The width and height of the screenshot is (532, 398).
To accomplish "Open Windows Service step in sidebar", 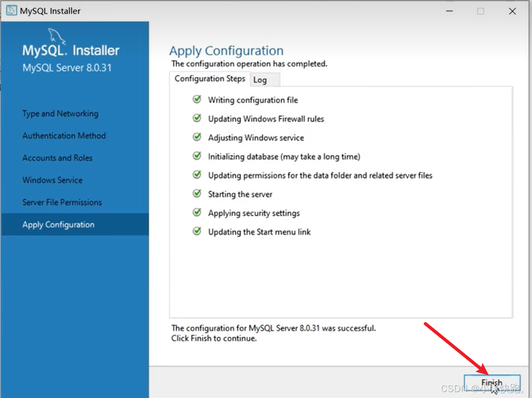I will 52,180.
